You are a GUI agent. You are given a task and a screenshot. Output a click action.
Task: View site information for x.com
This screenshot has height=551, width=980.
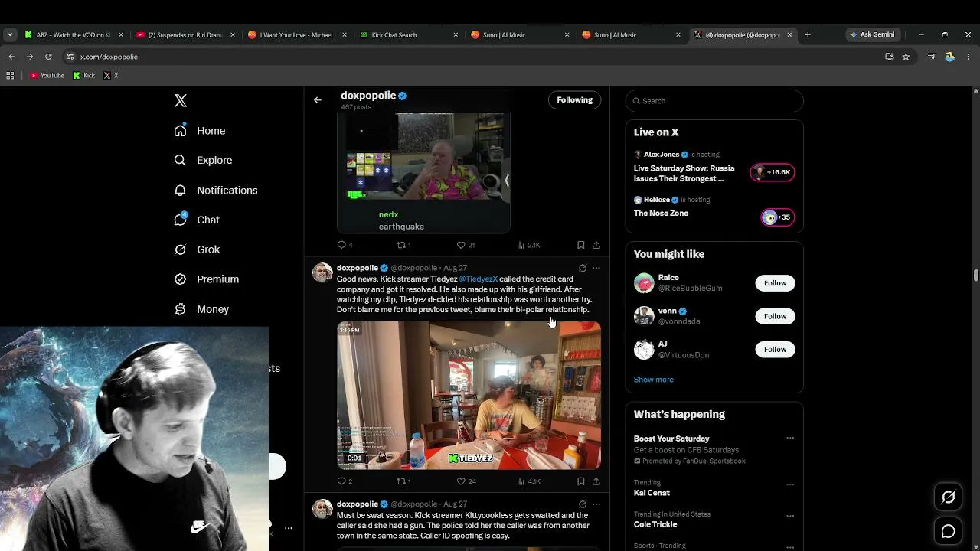tap(70, 57)
